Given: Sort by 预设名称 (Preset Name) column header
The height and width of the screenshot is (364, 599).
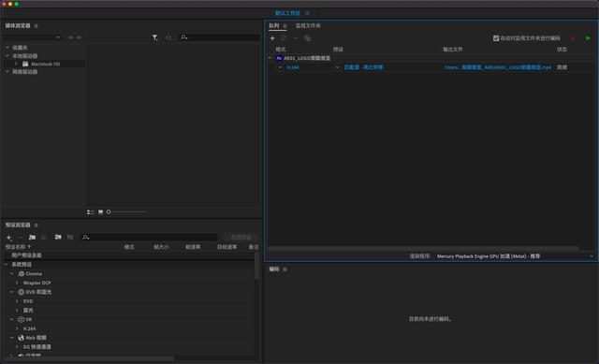Looking at the screenshot, I should 15,247.
